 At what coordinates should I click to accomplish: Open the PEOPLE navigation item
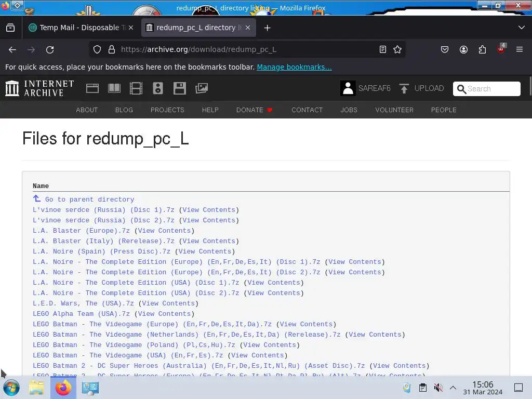(x=444, y=110)
